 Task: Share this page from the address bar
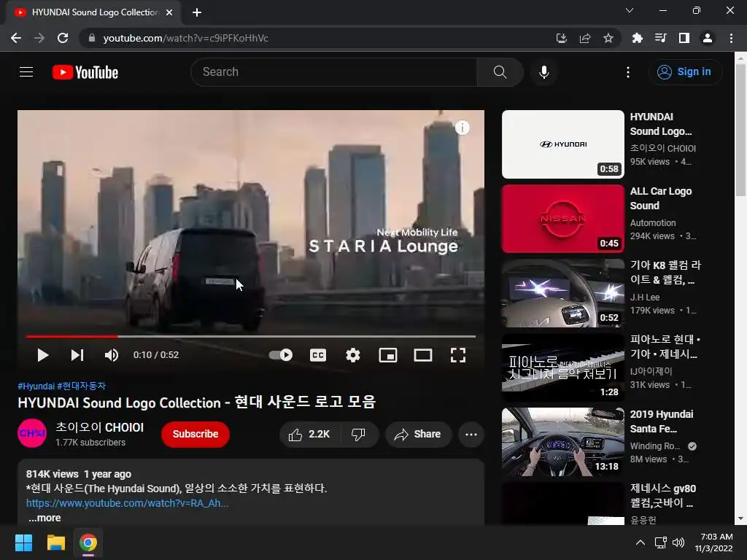[x=585, y=38]
